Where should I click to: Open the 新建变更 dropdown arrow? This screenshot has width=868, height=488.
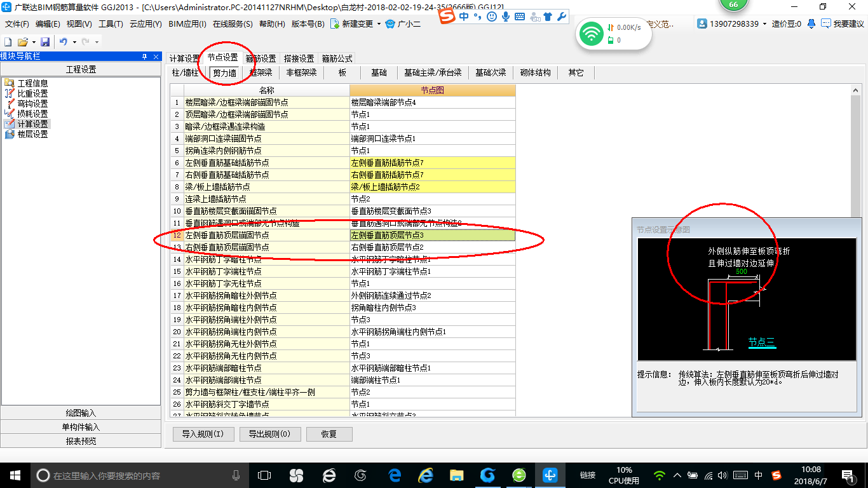(379, 24)
